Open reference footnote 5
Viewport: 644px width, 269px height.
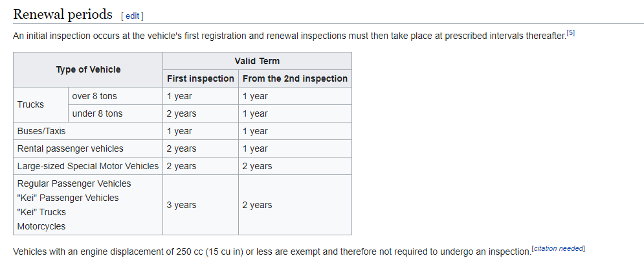coord(570,33)
